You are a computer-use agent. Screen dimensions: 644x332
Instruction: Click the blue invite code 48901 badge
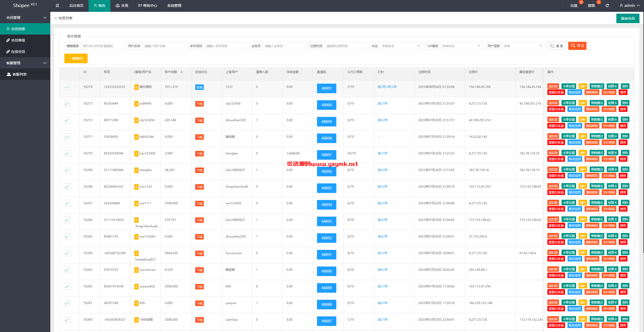pyautogui.click(x=327, y=88)
